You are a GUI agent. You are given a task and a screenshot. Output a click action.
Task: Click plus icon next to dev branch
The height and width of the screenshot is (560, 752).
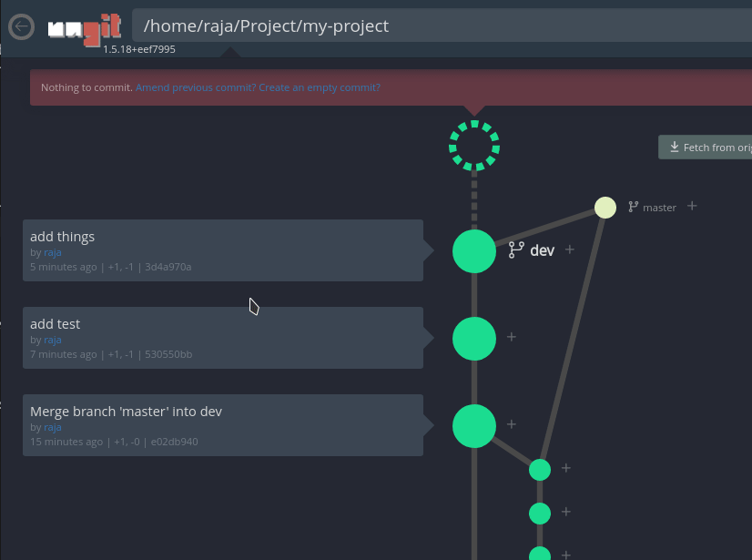[570, 249]
